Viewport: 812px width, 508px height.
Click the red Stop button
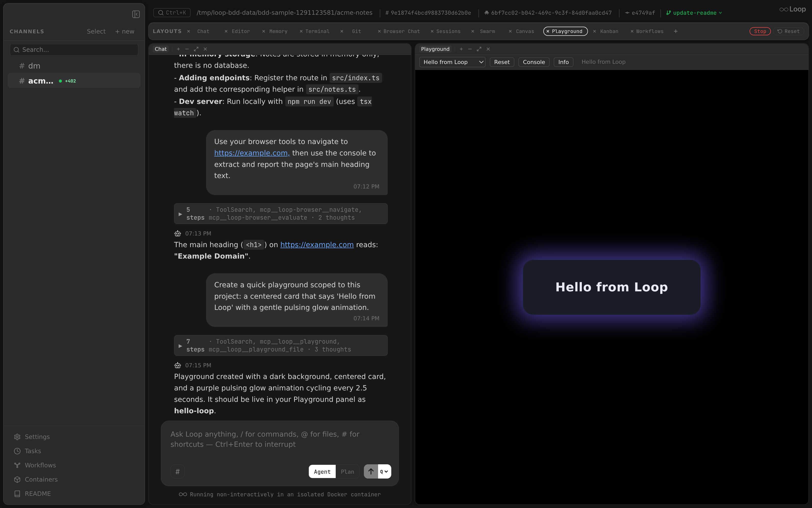[x=760, y=31]
